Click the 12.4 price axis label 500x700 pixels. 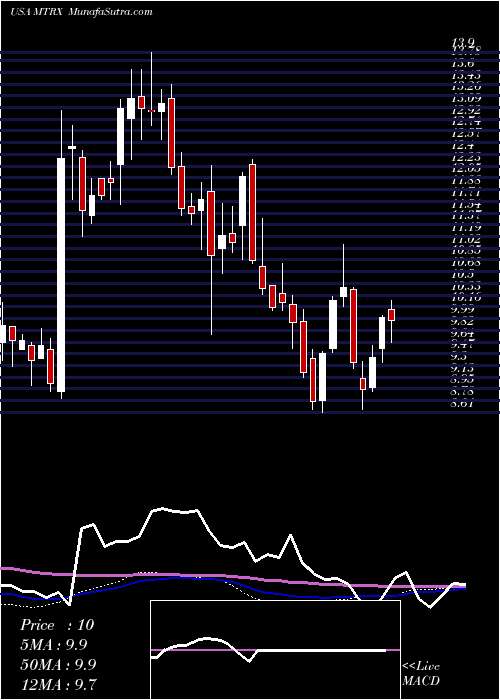tap(462, 145)
